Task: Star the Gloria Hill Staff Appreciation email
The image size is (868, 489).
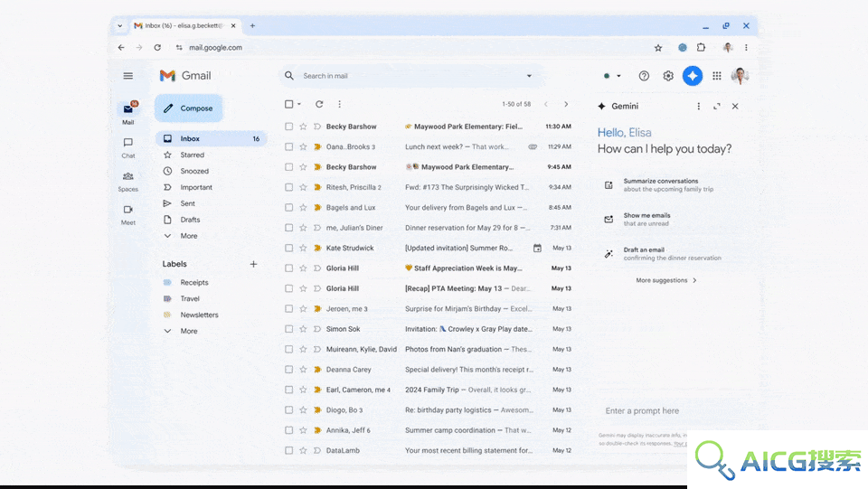Action: 303,268
